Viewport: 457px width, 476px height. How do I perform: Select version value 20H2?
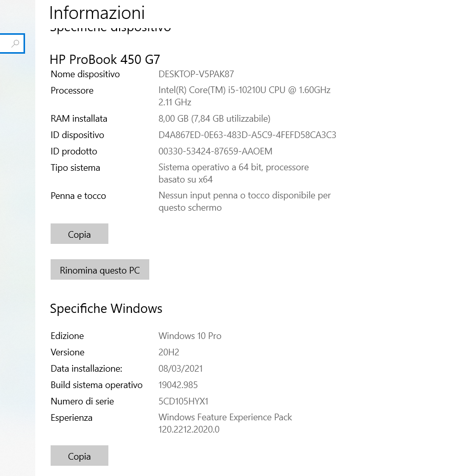point(169,352)
